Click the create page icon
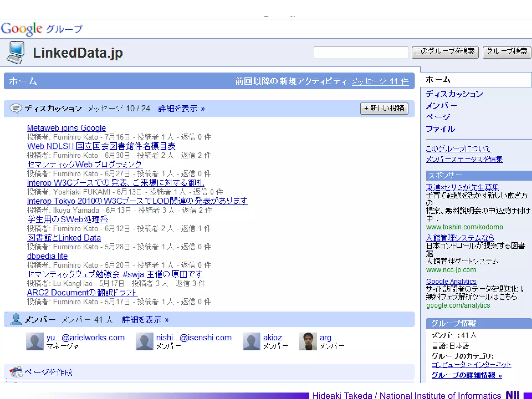The image size is (532, 399). [x=16, y=372]
